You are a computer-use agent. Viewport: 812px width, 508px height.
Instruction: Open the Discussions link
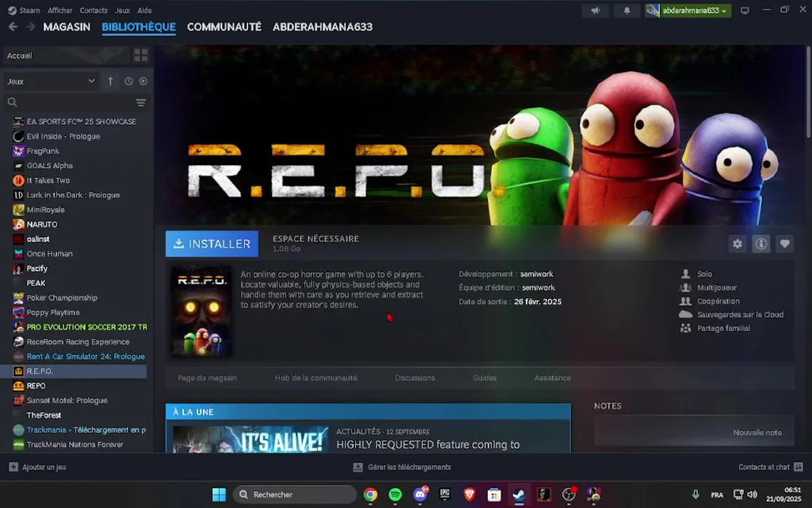pyautogui.click(x=414, y=378)
